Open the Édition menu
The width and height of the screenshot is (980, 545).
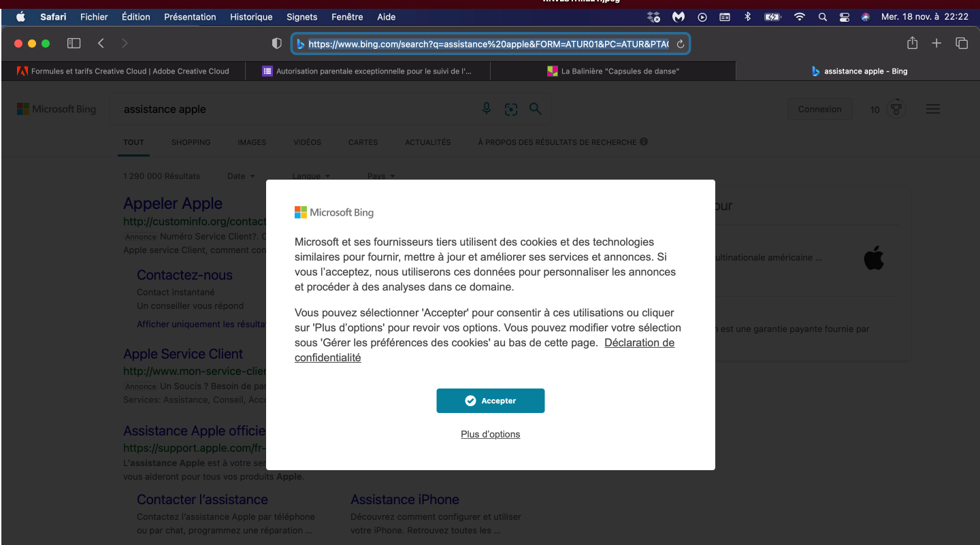click(136, 17)
